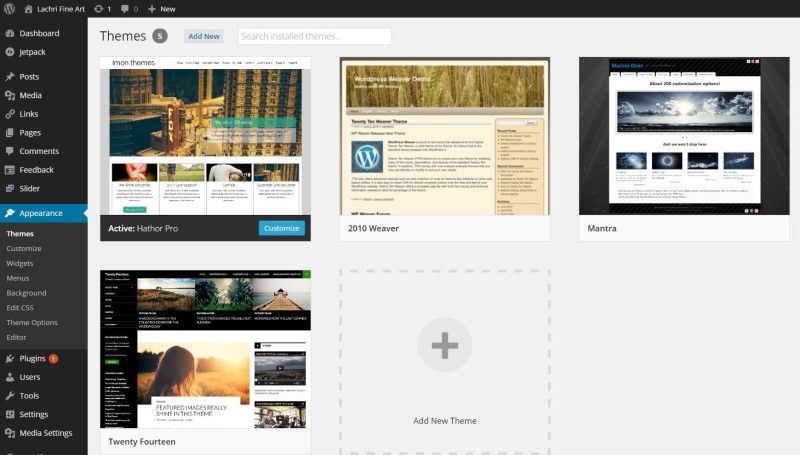800x455 pixels.
Task: Open the Feedback menu label
Action: coord(37,170)
